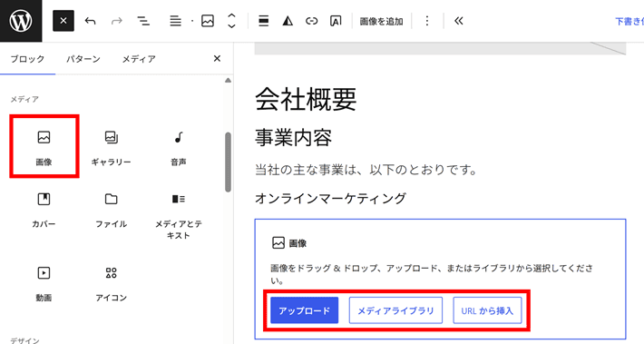This screenshot has height=344, width=644.
Task: Close the inserter panel with X
Action: [x=218, y=59]
